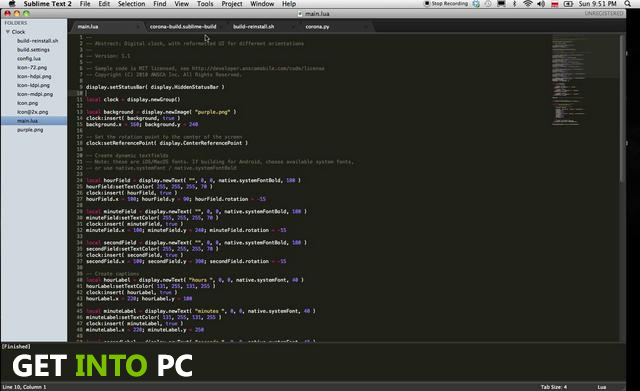Click the red flag input source icon
The width and height of the screenshot is (640, 391).
tap(555, 4)
